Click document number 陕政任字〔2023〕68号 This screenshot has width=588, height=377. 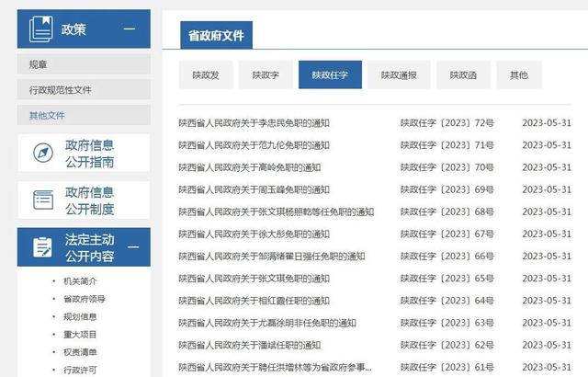pyautogui.click(x=447, y=211)
